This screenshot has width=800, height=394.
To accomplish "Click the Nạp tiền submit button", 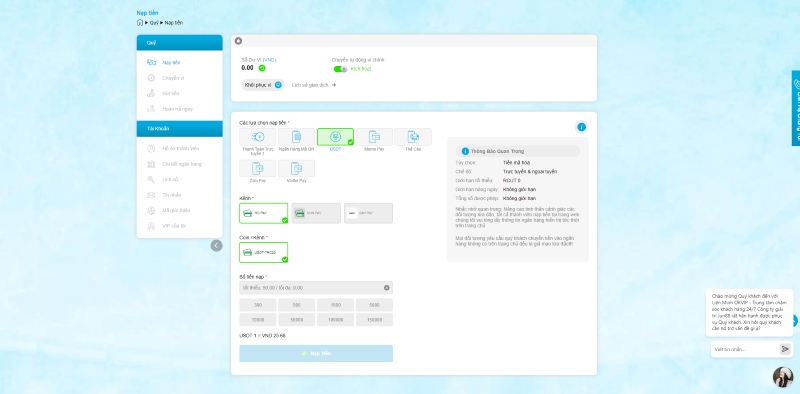I will click(x=316, y=353).
